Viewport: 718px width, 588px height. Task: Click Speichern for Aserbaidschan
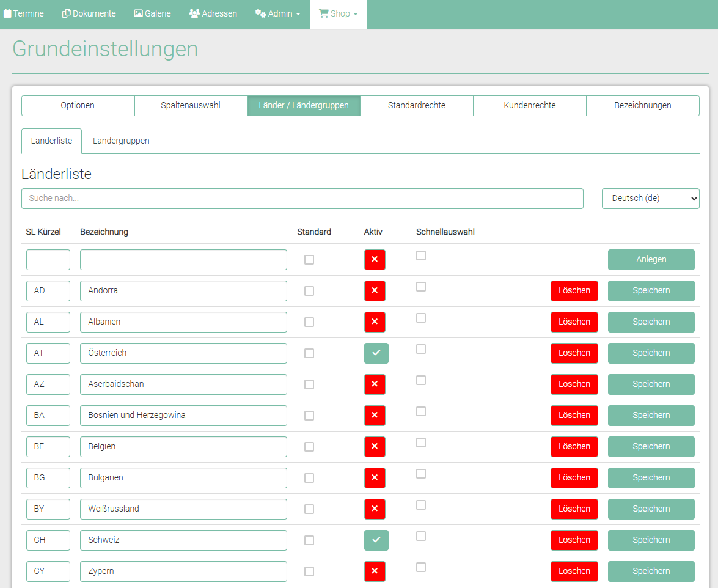(651, 384)
